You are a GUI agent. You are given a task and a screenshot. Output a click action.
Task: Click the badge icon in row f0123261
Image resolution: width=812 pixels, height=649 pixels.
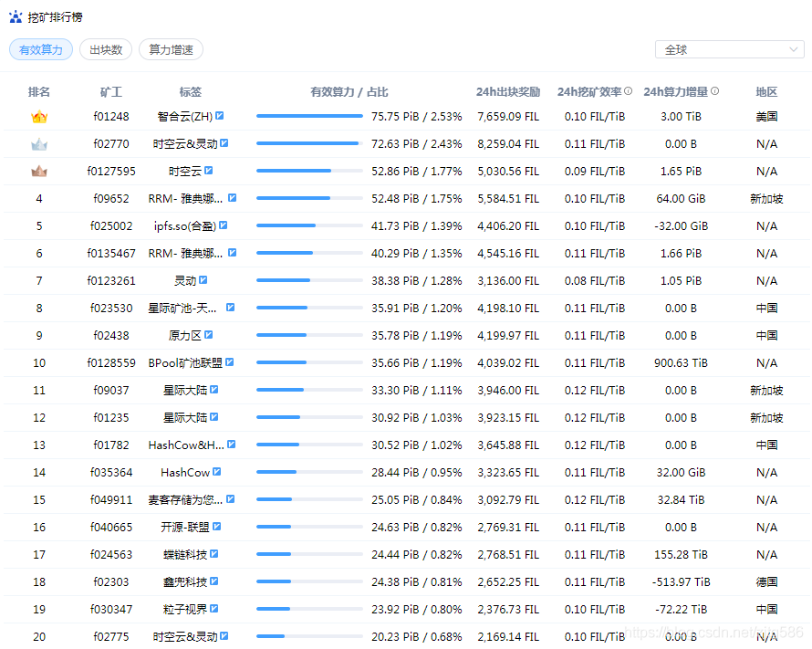(203, 279)
